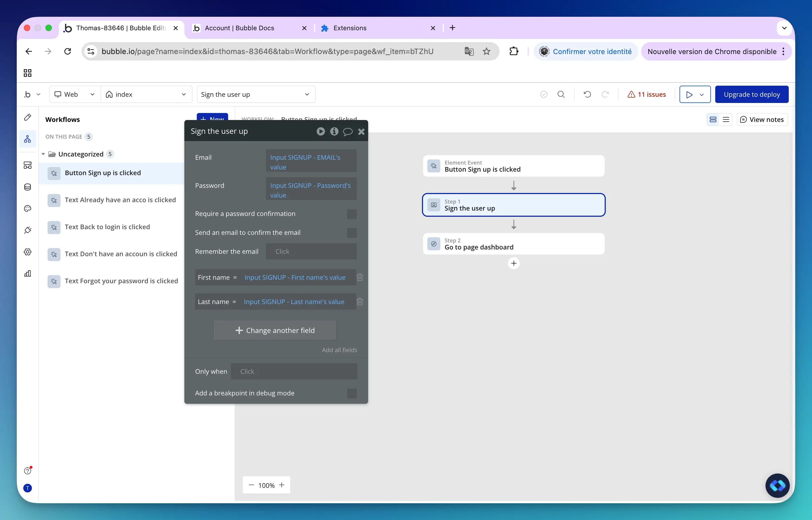Switch to the compact list view icon
This screenshot has height=520, width=812.
pos(726,119)
